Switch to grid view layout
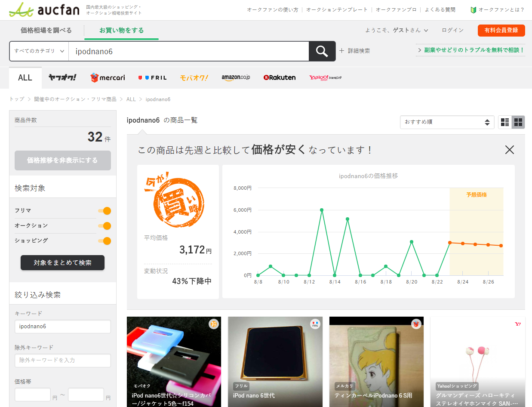This screenshot has height=407, width=532. pyautogui.click(x=518, y=122)
